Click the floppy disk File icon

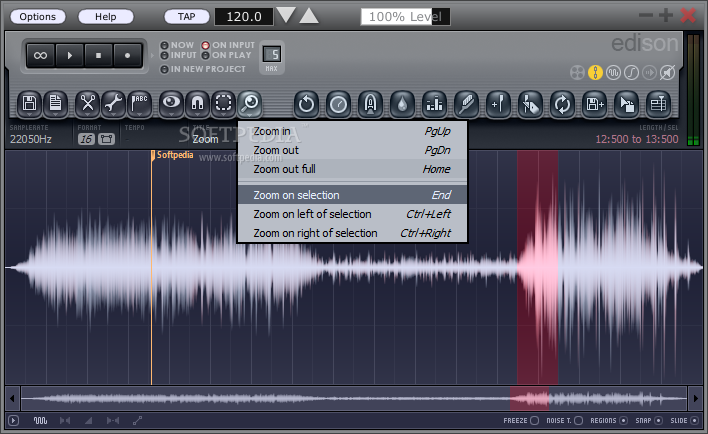click(29, 104)
